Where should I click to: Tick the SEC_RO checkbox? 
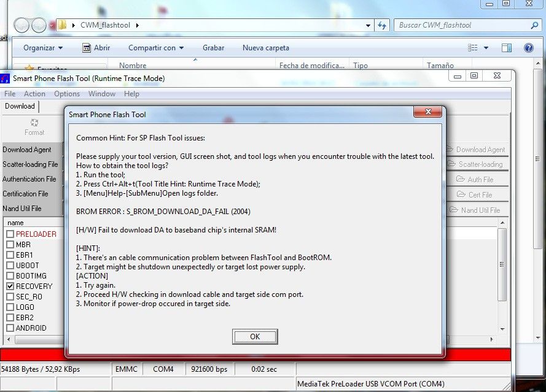coord(10,297)
